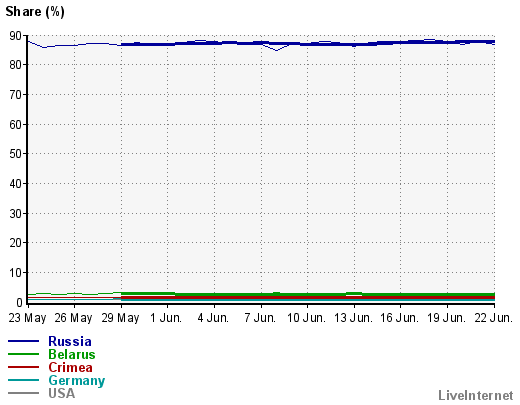Click the green Belarus legend line swatch
This screenshot has width=520, height=405.
pyautogui.click(x=23, y=354)
